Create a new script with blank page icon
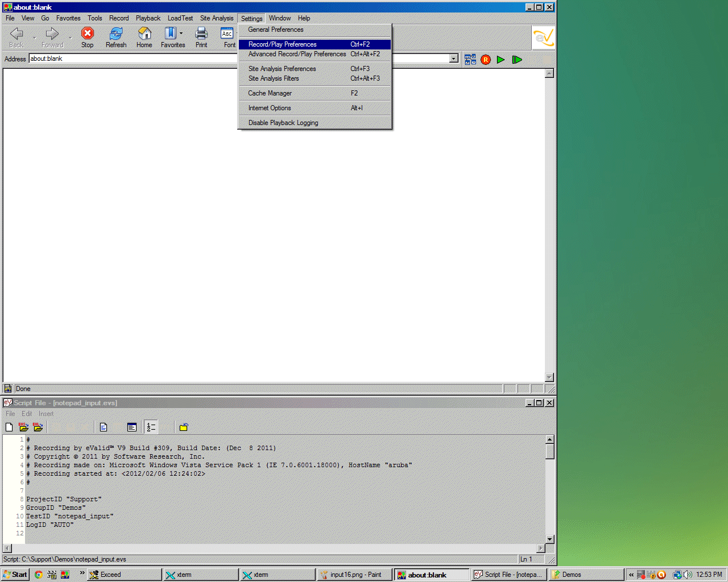The width and height of the screenshot is (728, 582). point(9,427)
